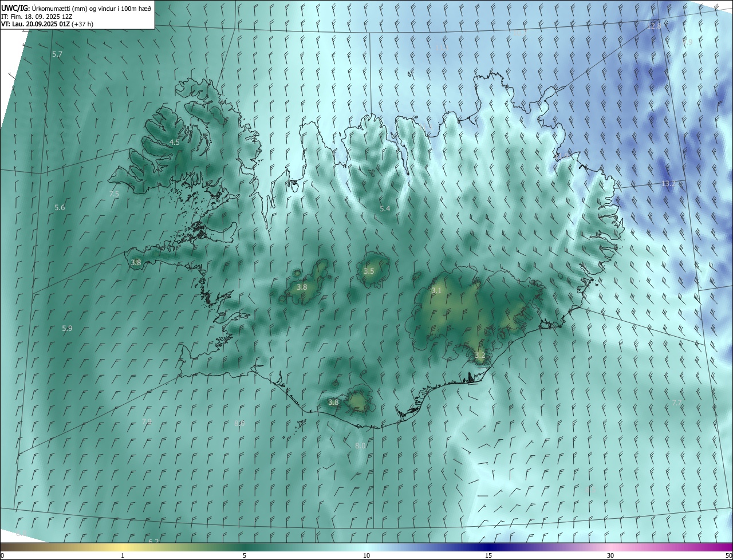This screenshot has width=733, height=560.
Task: Pick the dark navy band of the color scale
Action: (488, 547)
